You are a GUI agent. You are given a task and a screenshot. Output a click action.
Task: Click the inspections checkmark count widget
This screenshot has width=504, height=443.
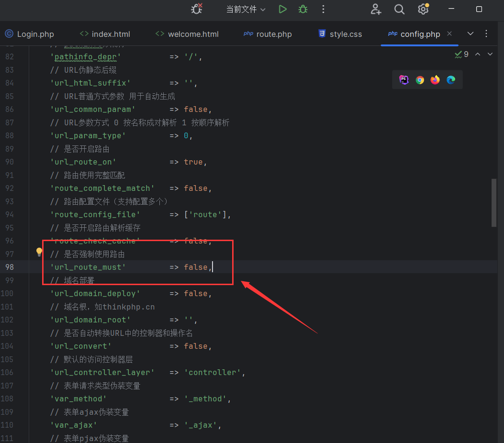point(461,55)
